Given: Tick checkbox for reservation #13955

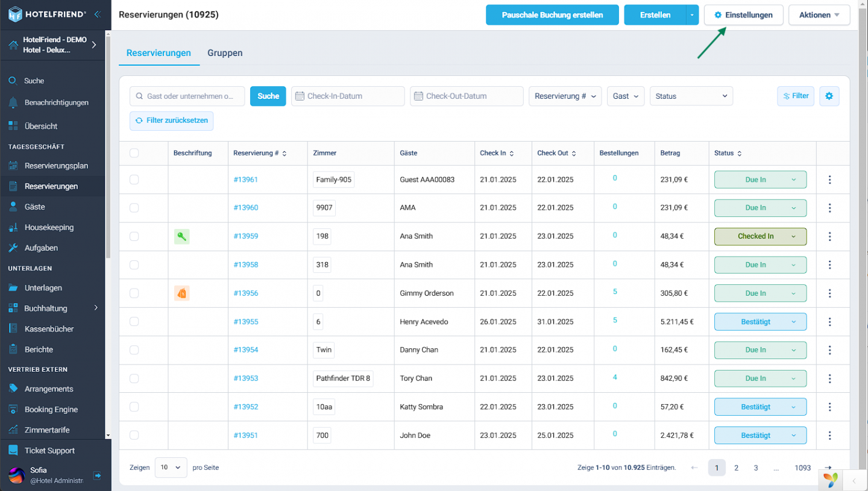Looking at the screenshot, I should [x=134, y=322].
